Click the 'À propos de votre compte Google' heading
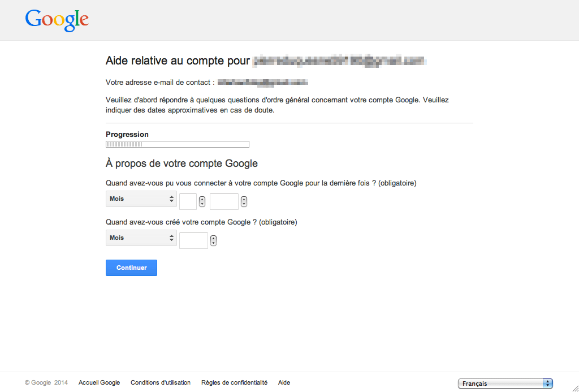The width and height of the screenshot is (579, 392). pyautogui.click(x=182, y=163)
